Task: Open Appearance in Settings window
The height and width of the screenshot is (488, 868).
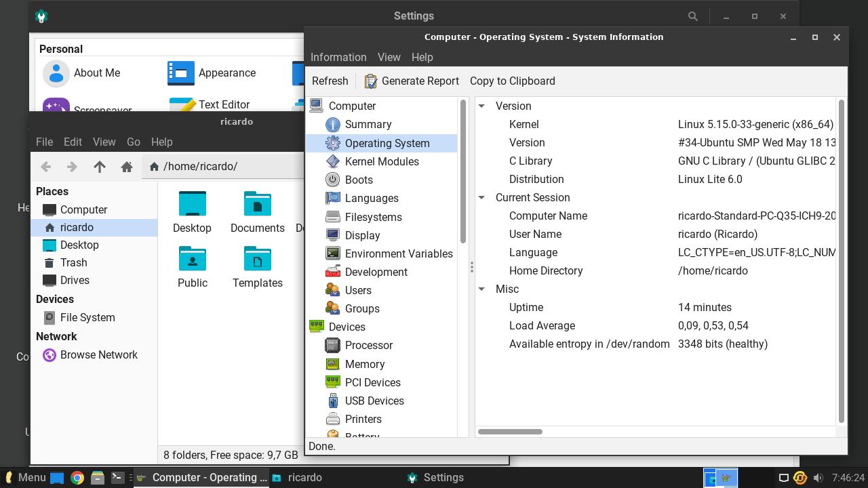Action: [x=212, y=73]
